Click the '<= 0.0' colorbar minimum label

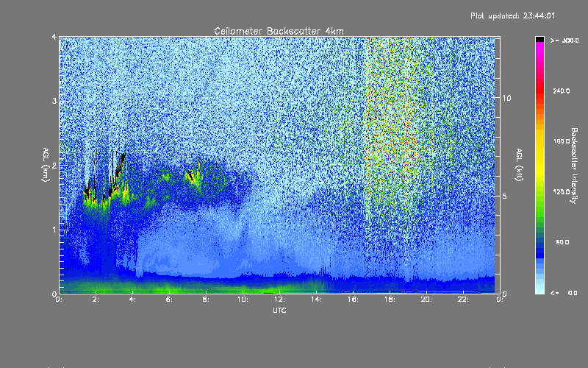[564, 293]
